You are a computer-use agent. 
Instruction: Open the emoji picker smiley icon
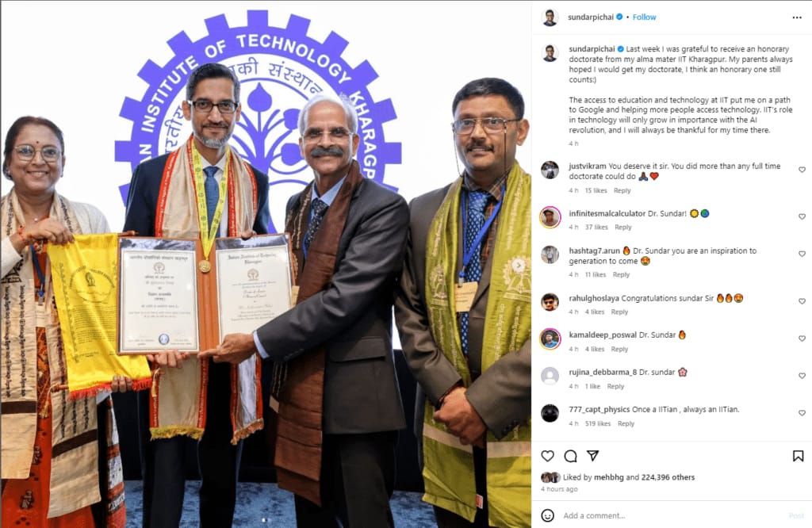click(547, 515)
